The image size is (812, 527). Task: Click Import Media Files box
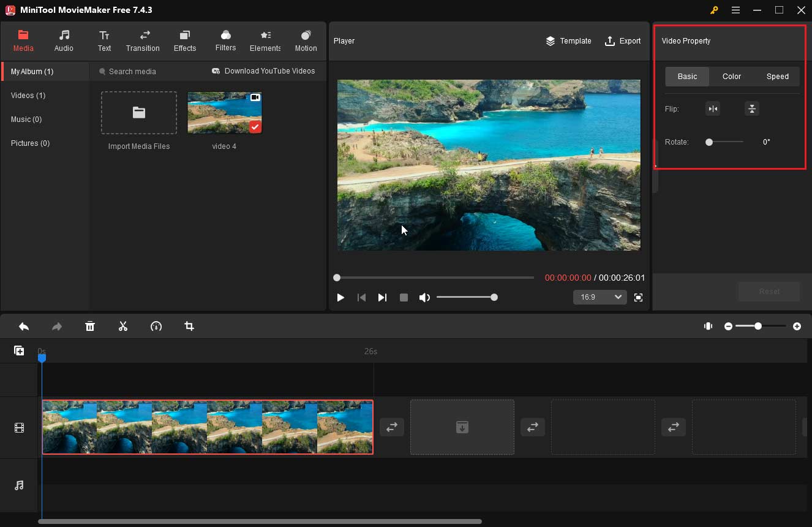click(x=139, y=113)
